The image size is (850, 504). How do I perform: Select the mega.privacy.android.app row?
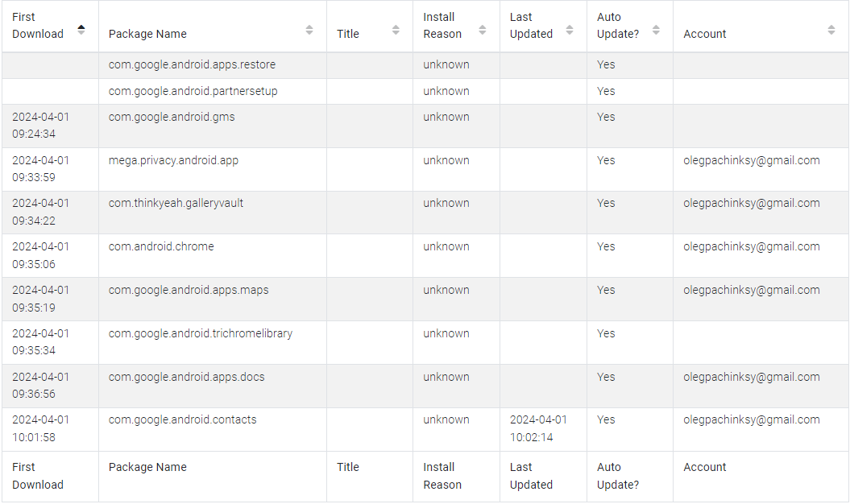[x=173, y=160]
